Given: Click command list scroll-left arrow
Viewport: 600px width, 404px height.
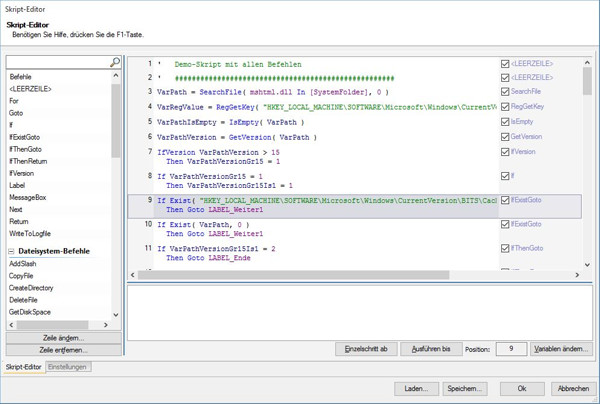Looking at the screenshot, I should [x=11, y=325].
